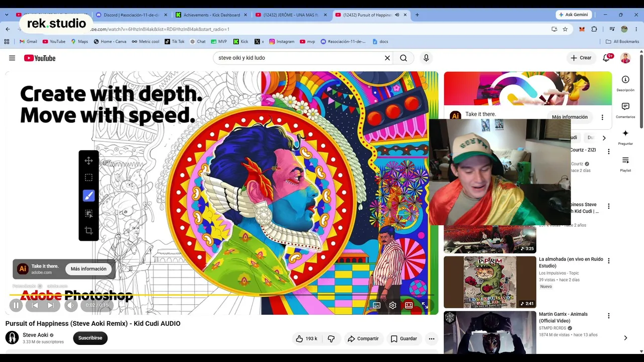644x362 pixels.
Task: Open YouTube notifications bell
Action: click(607, 58)
